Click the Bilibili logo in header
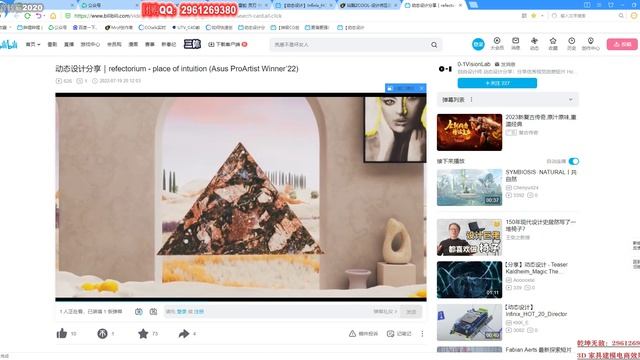This screenshot has height=360, width=640. pyautogui.click(x=8, y=44)
